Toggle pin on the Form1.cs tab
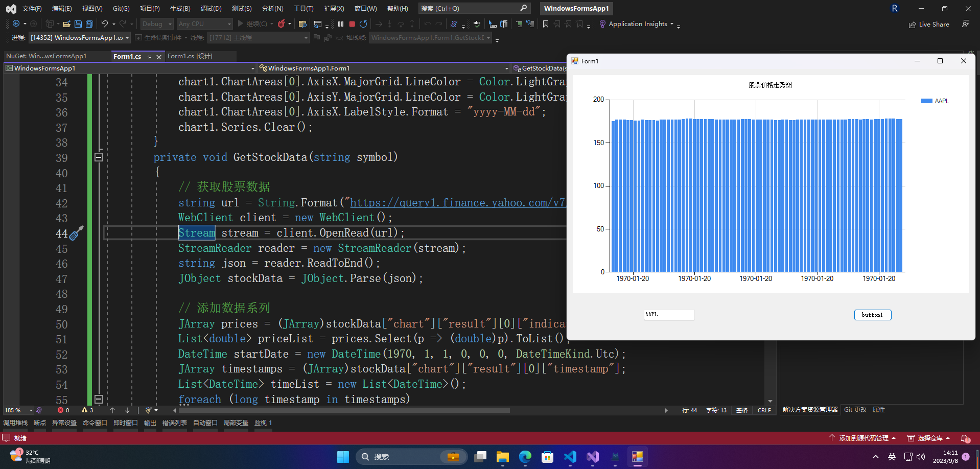Image resolution: width=980 pixels, height=469 pixels. (x=149, y=57)
